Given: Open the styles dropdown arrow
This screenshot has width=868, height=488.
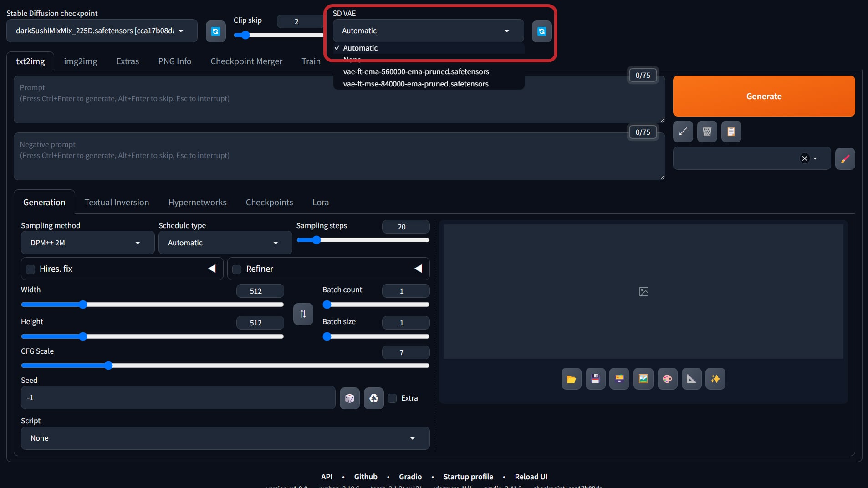Looking at the screenshot, I should click(815, 158).
